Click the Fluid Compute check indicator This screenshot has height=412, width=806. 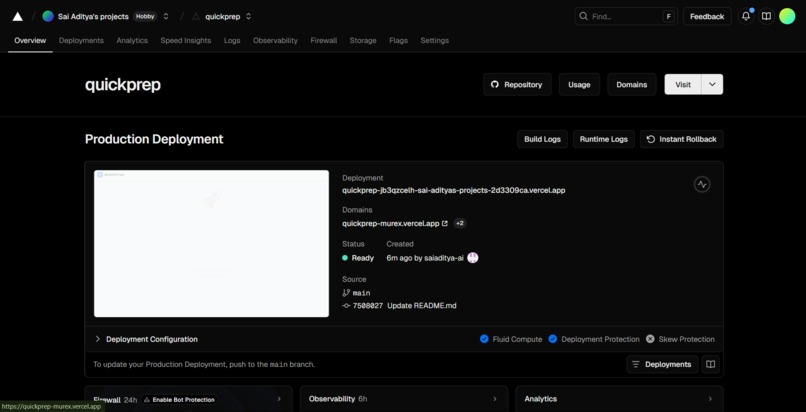point(484,339)
